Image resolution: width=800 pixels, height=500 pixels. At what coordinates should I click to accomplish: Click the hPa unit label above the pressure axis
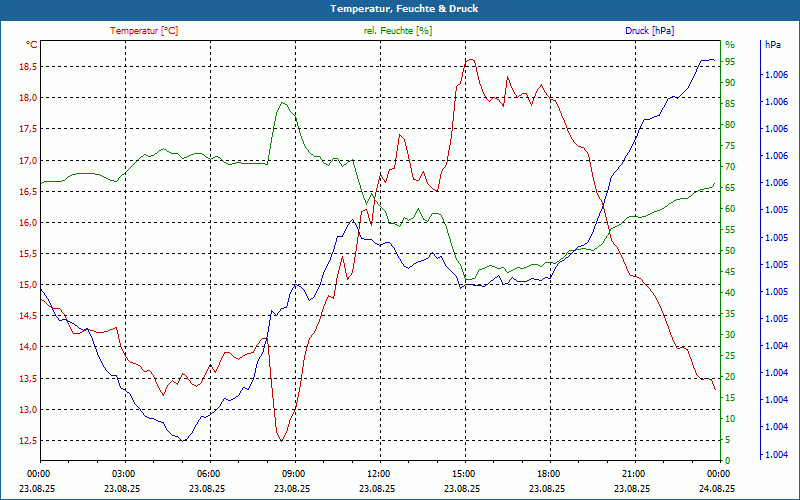pyautogui.click(x=772, y=44)
